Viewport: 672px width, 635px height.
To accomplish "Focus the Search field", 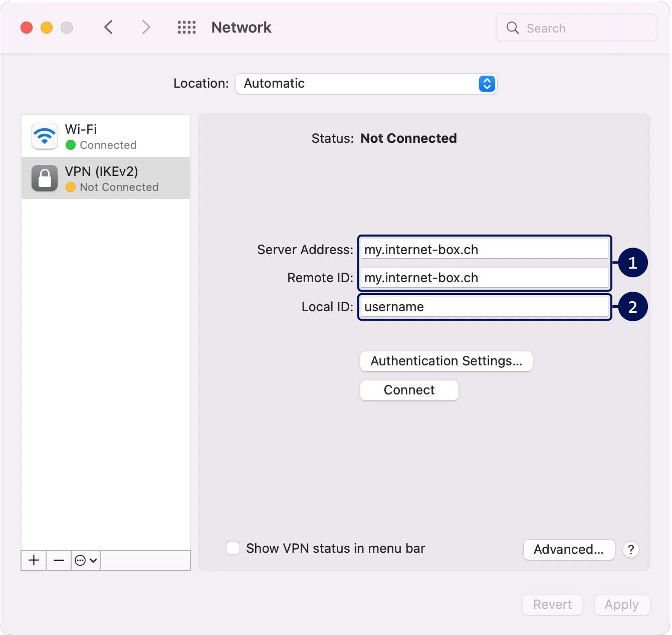I will (x=577, y=28).
